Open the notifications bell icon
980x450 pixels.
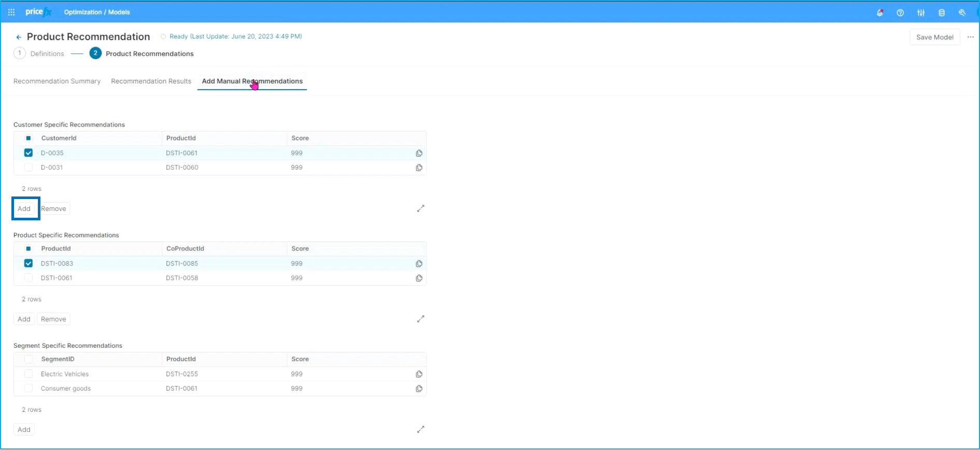click(880, 12)
